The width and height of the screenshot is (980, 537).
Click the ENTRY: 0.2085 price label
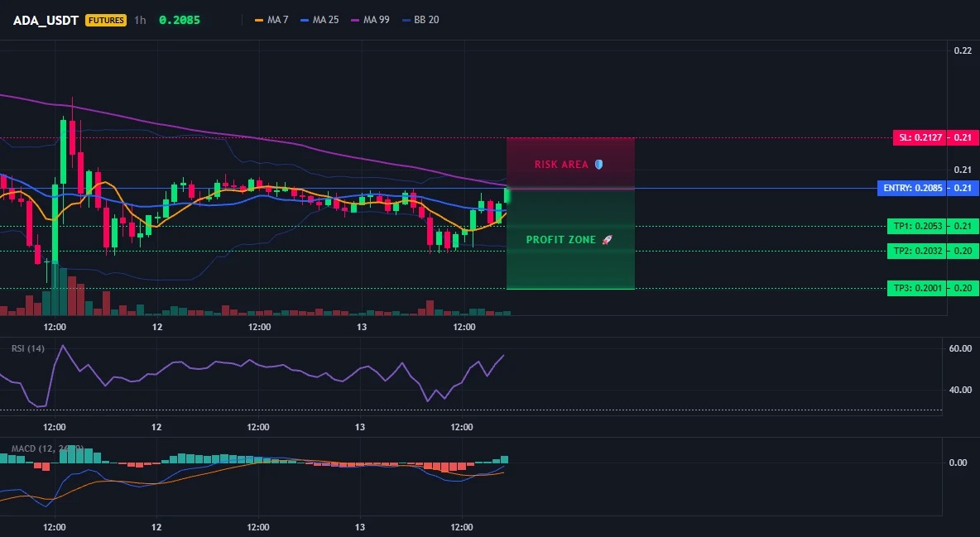click(912, 188)
